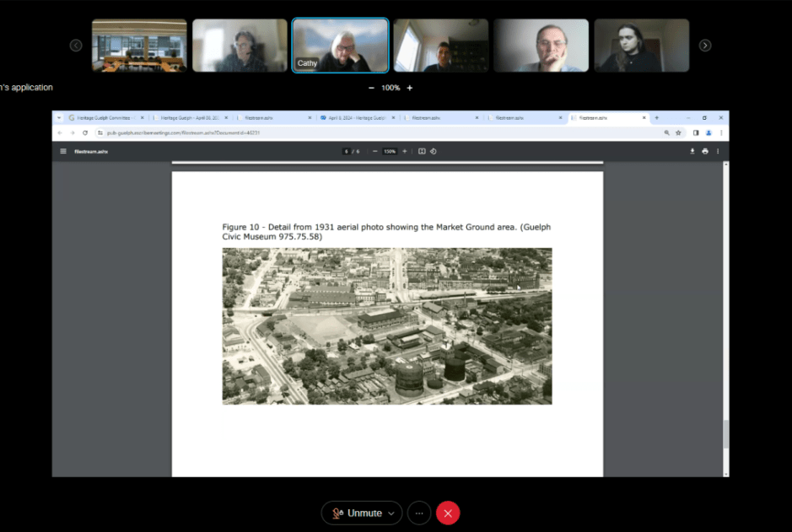Download the PDF document

[x=692, y=152]
